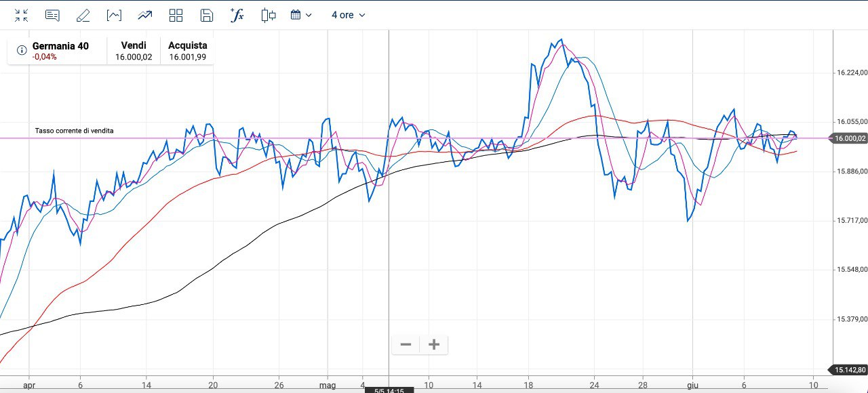Click the Germania 40 instrument name
Viewport: 868px width, 393px height.
(60, 45)
